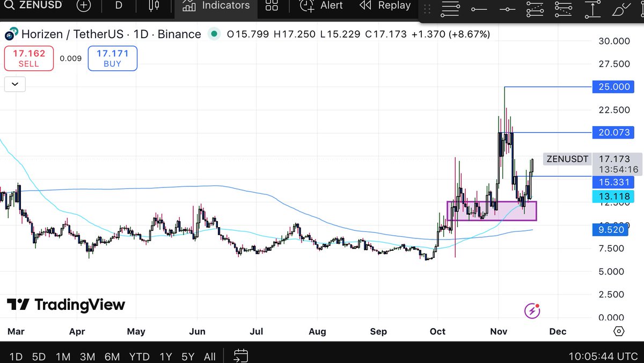Click the red SELL 17.162 button
This screenshot has width=644, height=363.
pyautogui.click(x=29, y=59)
